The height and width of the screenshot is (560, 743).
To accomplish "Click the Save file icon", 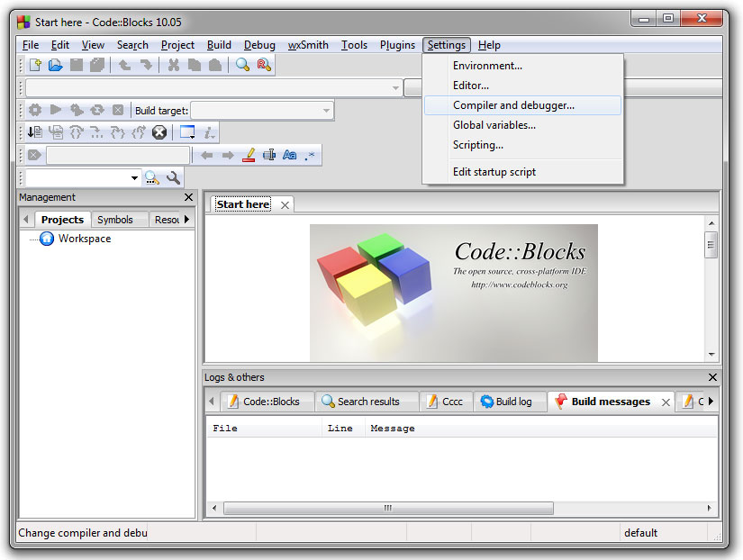I will click(x=77, y=65).
